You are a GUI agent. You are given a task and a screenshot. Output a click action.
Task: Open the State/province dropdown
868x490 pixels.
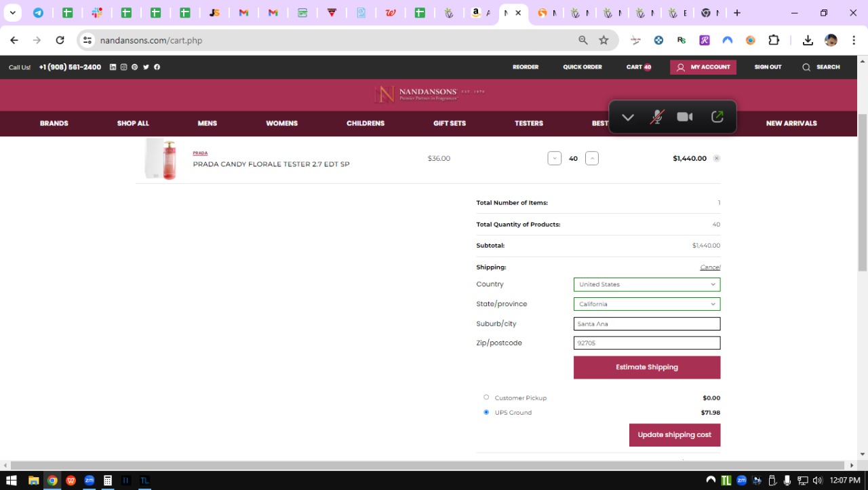(x=647, y=304)
